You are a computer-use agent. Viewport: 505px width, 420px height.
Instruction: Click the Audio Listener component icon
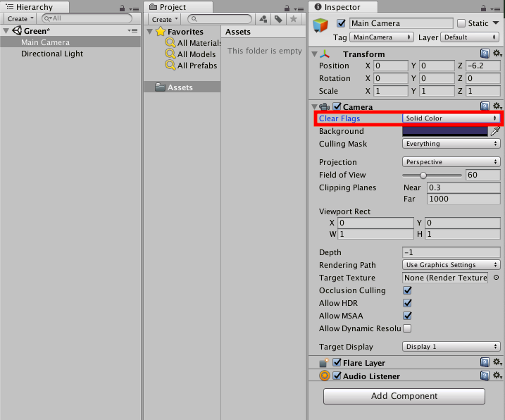tap(325, 376)
